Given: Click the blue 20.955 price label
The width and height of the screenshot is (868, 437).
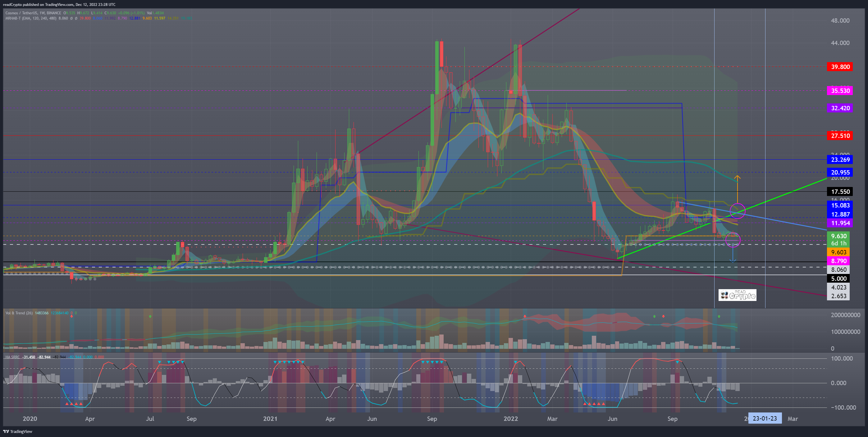Looking at the screenshot, I should (x=840, y=172).
